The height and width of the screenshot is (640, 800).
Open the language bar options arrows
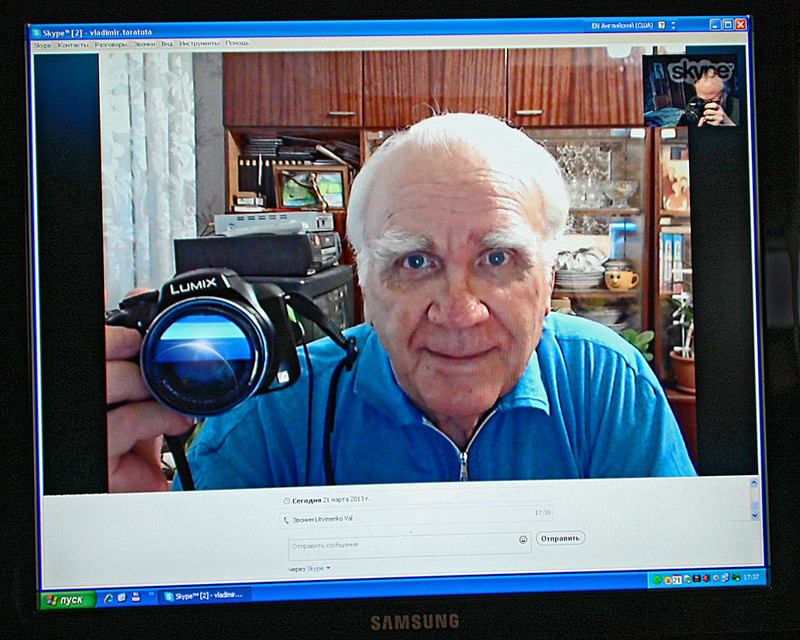click(x=673, y=24)
